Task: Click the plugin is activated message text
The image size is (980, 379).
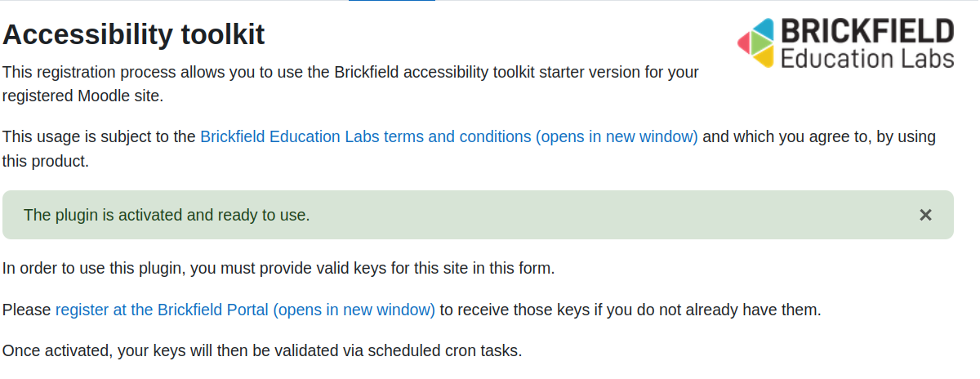Action: coord(167,215)
